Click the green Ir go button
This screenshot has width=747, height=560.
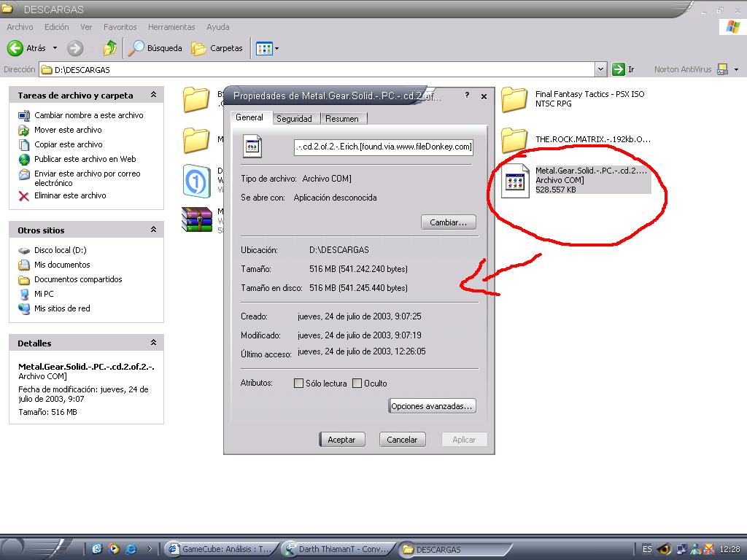[623, 69]
